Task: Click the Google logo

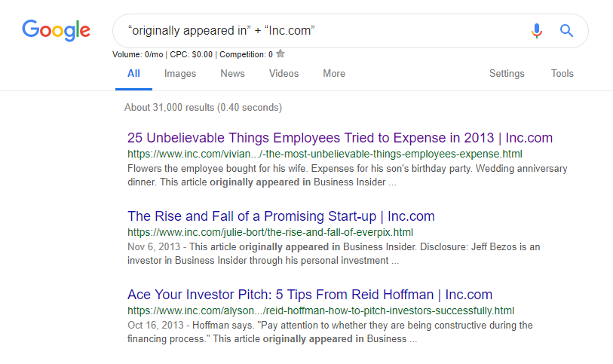Action: click(x=56, y=30)
